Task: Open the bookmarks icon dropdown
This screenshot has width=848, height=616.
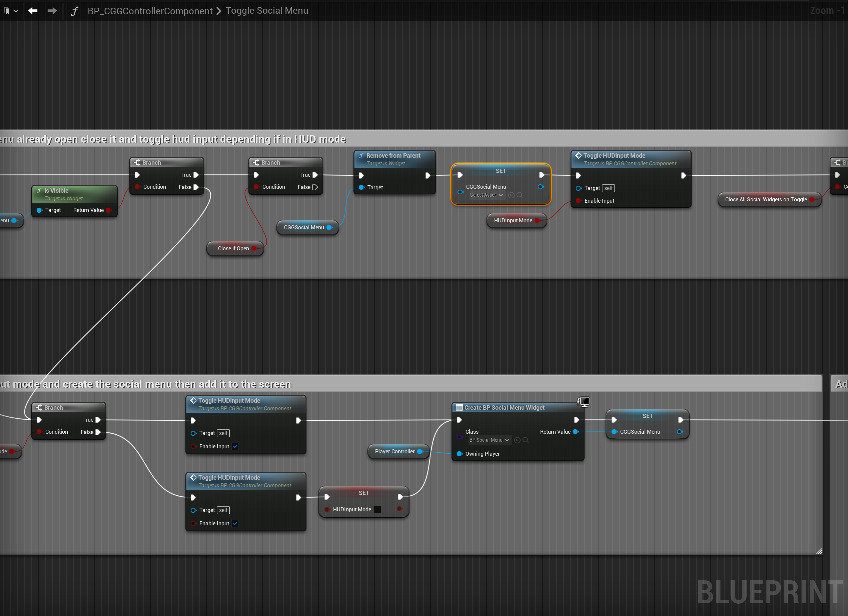Action: click(10, 11)
